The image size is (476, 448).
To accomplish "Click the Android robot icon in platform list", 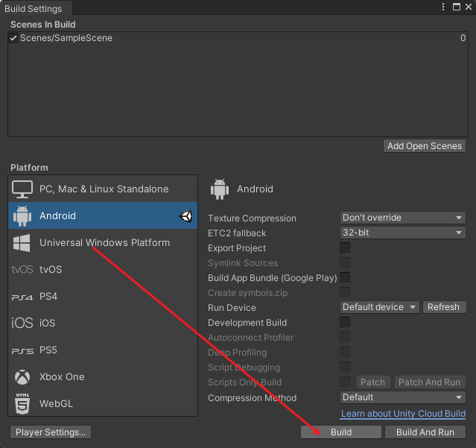I will [22, 216].
